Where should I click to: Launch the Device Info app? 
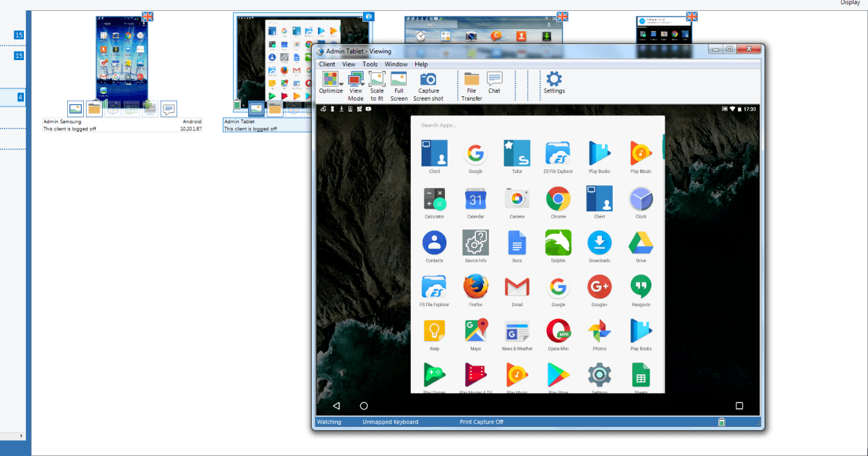[x=475, y=242]
